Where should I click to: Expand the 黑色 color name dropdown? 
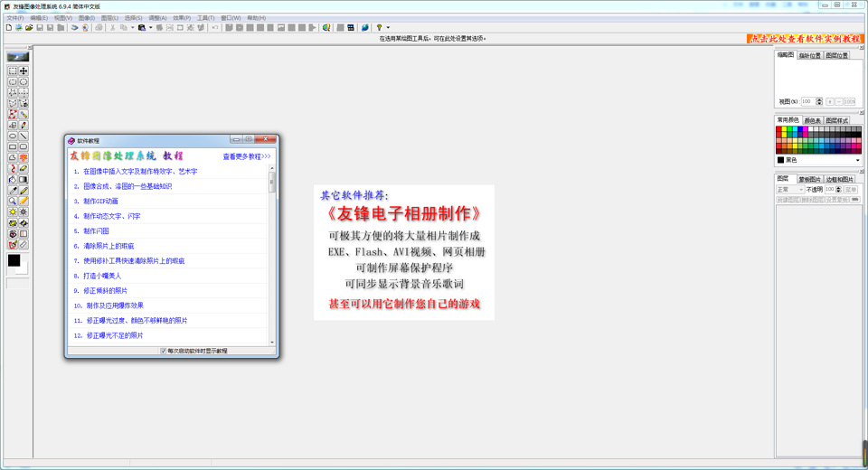coord(857,160)
